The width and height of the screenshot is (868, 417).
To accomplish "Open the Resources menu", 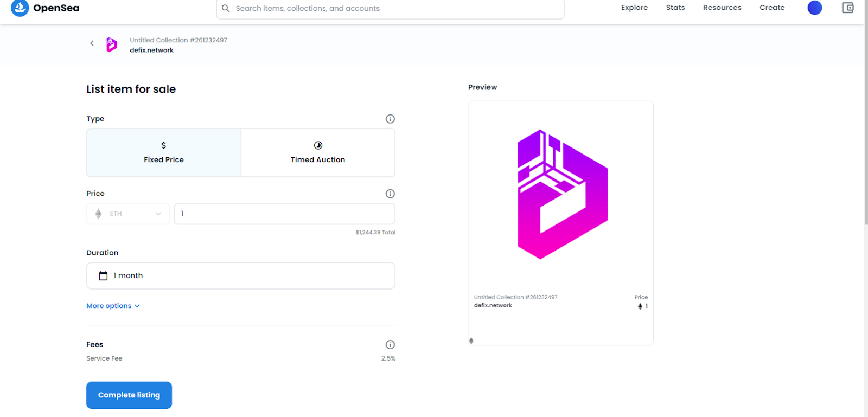I will tap(722, 8).
